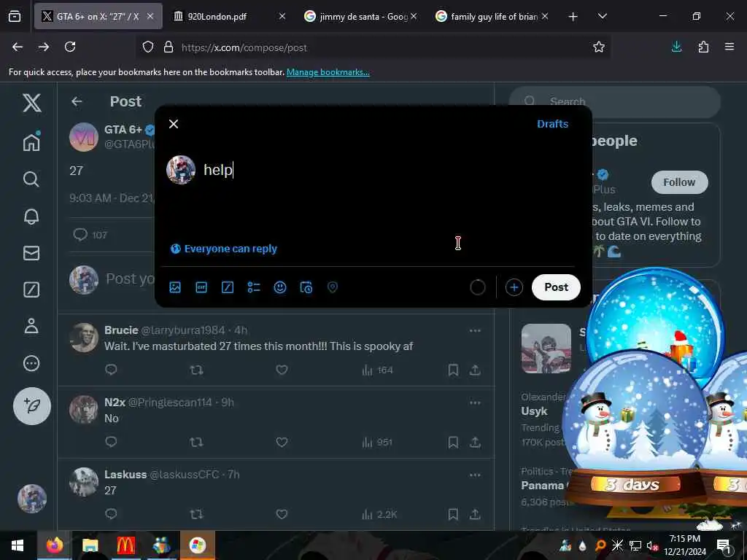Click the X search field

coord(614,102)
